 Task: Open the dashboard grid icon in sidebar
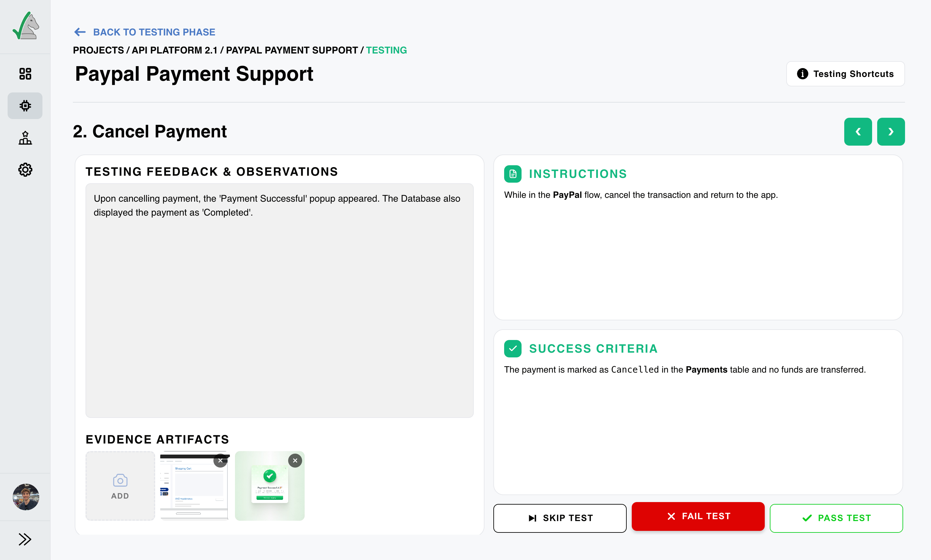[x=25, y=73]
